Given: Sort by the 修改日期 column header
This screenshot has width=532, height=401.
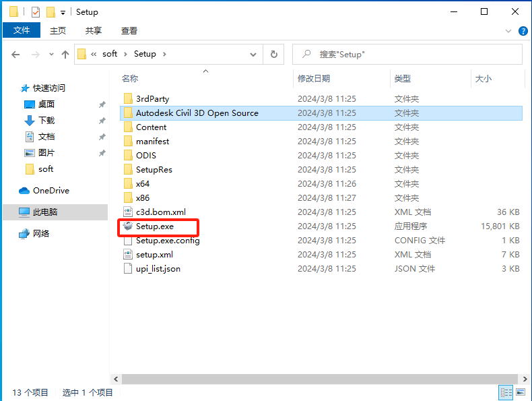Looking at the screenshot, I should (314, 79).
